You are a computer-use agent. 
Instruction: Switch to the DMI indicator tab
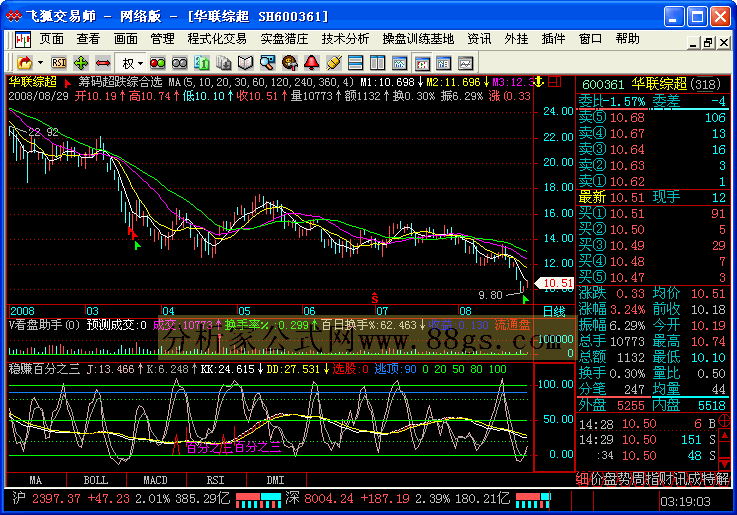(x=275, y=480)
